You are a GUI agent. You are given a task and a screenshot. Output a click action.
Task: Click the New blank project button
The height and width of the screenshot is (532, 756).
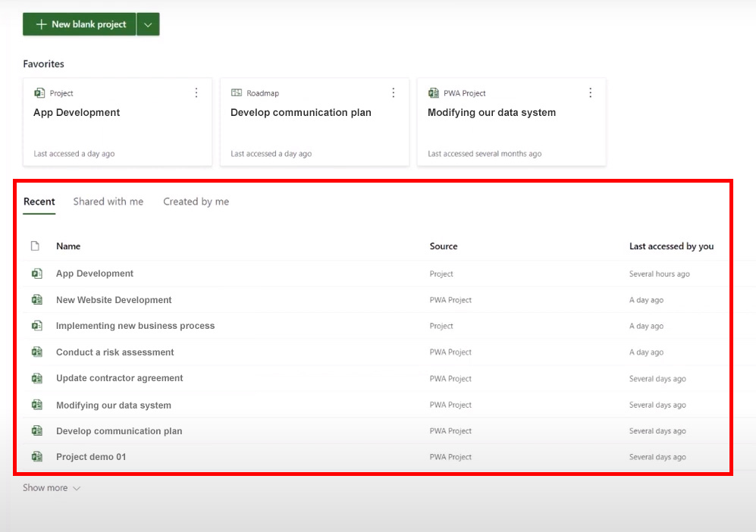[80, 24]
